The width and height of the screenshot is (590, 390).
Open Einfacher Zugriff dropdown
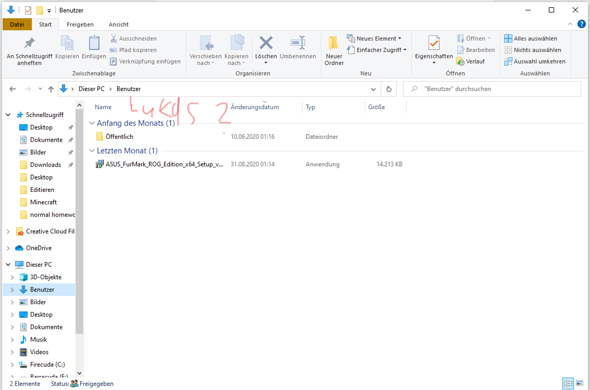(377, 50)
